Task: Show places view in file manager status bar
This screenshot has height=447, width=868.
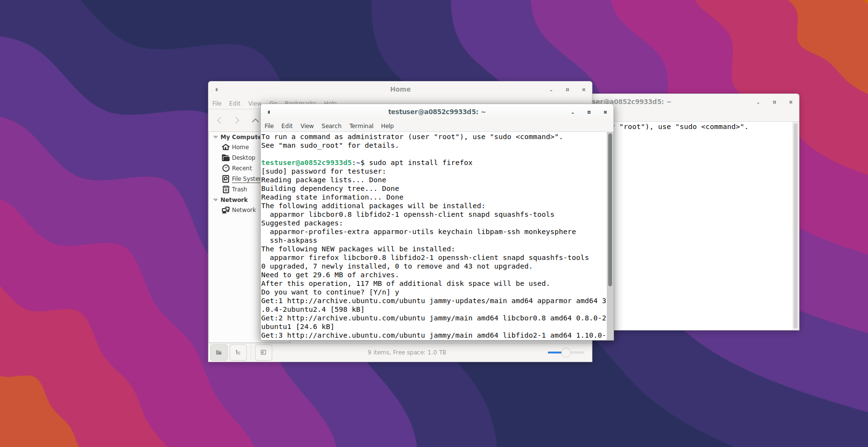Action: (219, 353)
